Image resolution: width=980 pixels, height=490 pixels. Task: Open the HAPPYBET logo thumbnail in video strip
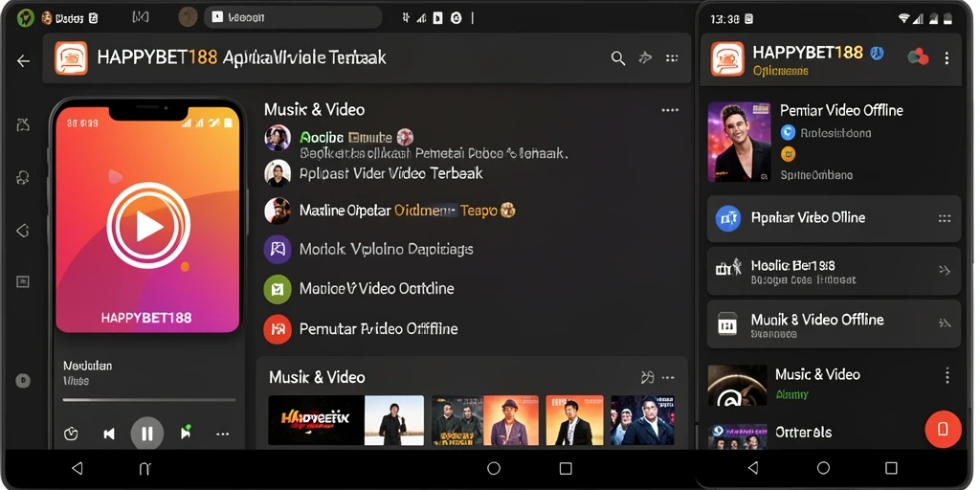coord(316,420)
